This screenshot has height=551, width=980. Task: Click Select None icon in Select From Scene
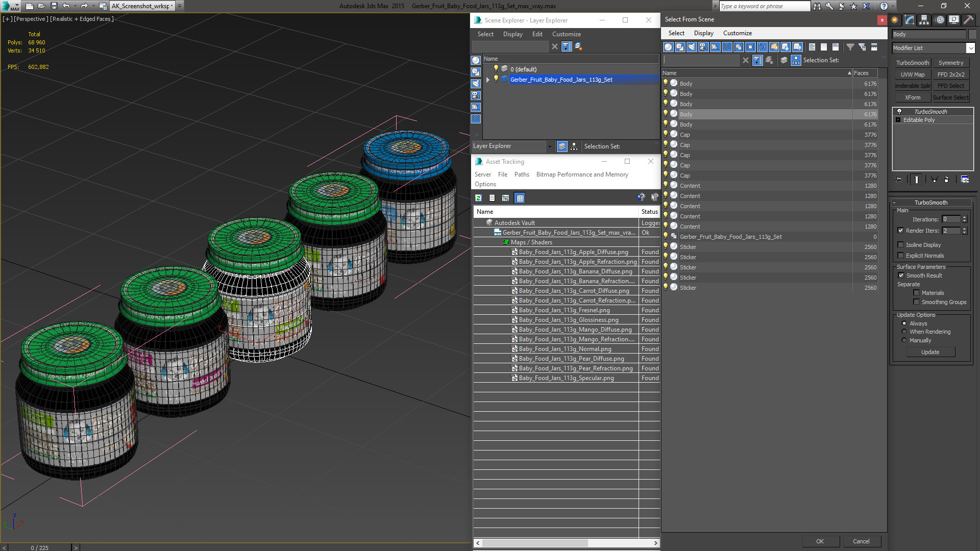pos(824,47)
